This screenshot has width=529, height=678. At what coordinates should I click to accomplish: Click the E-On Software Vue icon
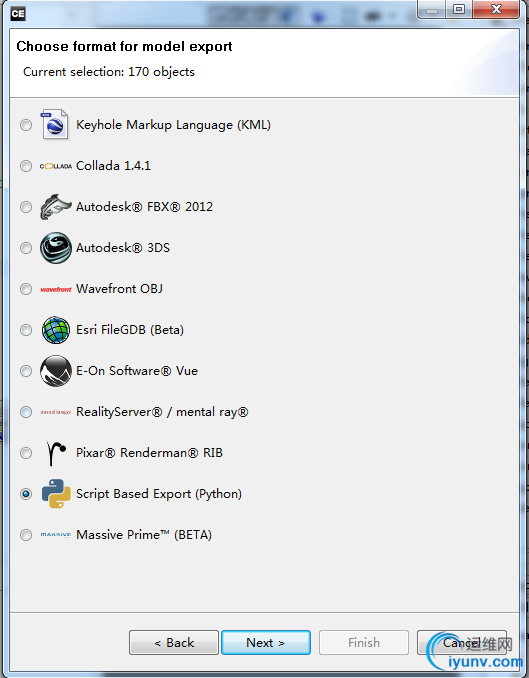click(x=56, y=371)
